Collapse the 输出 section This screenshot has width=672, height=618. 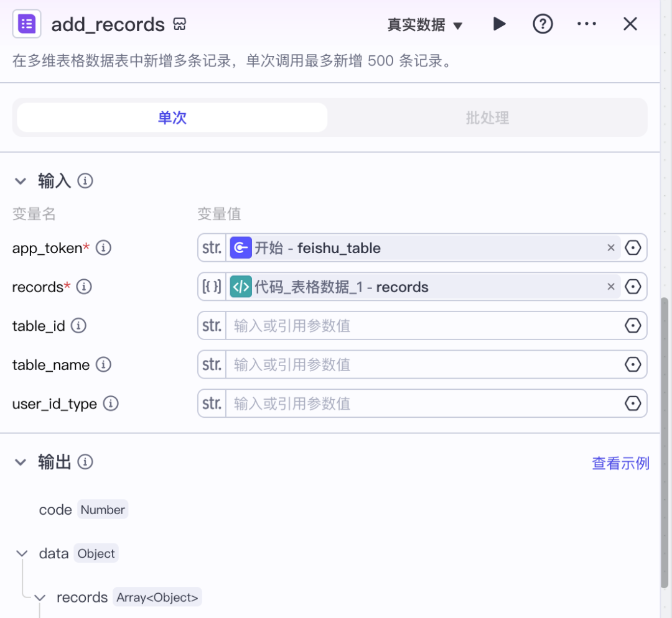[21, 462]
